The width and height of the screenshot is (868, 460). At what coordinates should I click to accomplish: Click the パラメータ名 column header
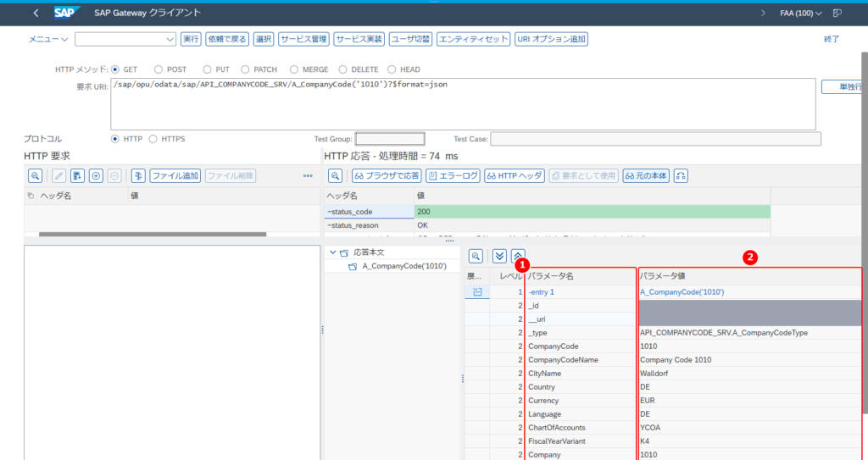pos(581,275)
